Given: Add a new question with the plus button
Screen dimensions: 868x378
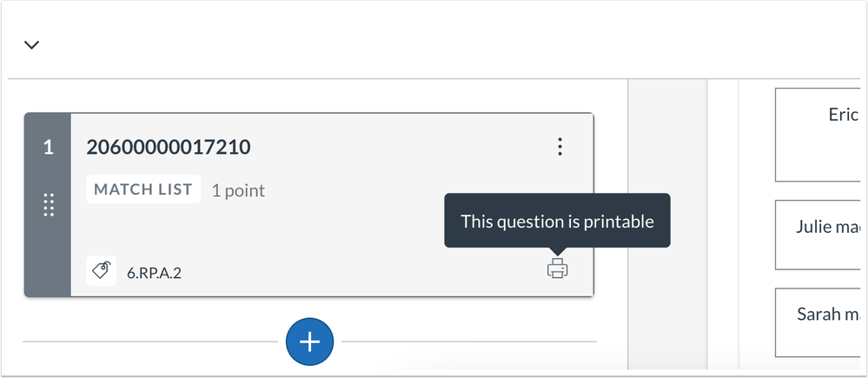Looking at the screenshot, I should click(x=309, y=342).
